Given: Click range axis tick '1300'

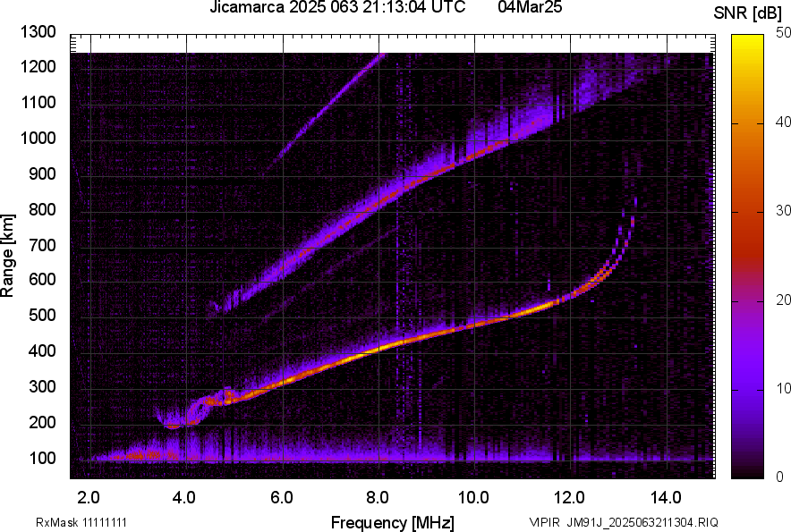Looking at the screenshot, I should (38, 32).
